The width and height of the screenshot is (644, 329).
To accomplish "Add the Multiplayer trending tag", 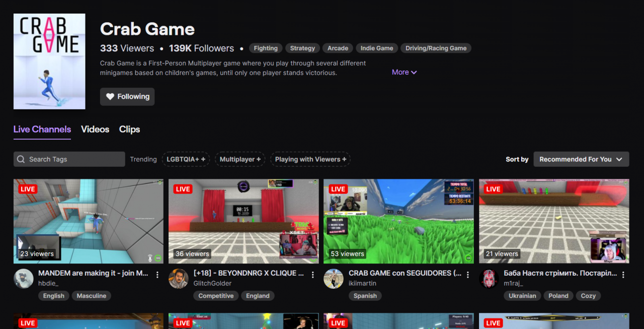I will [x=240, y=159].
